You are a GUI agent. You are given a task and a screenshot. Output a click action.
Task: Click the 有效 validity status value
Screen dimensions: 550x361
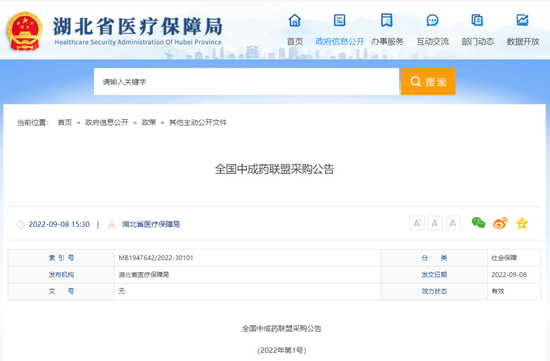click(498, 291)
